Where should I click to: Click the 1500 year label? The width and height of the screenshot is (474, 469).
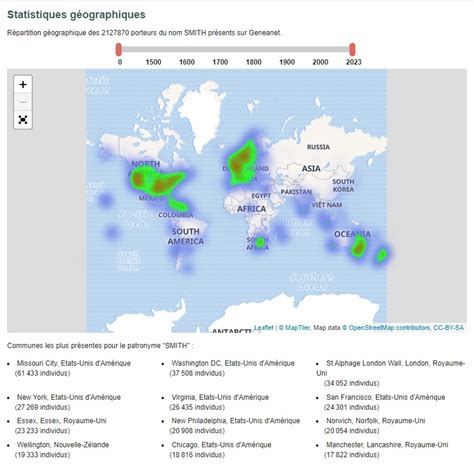[153, 62]
